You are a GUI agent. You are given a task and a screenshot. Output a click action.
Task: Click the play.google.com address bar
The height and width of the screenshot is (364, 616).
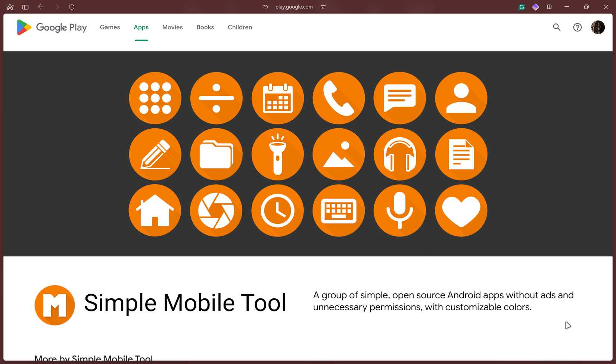pos(294,7)
